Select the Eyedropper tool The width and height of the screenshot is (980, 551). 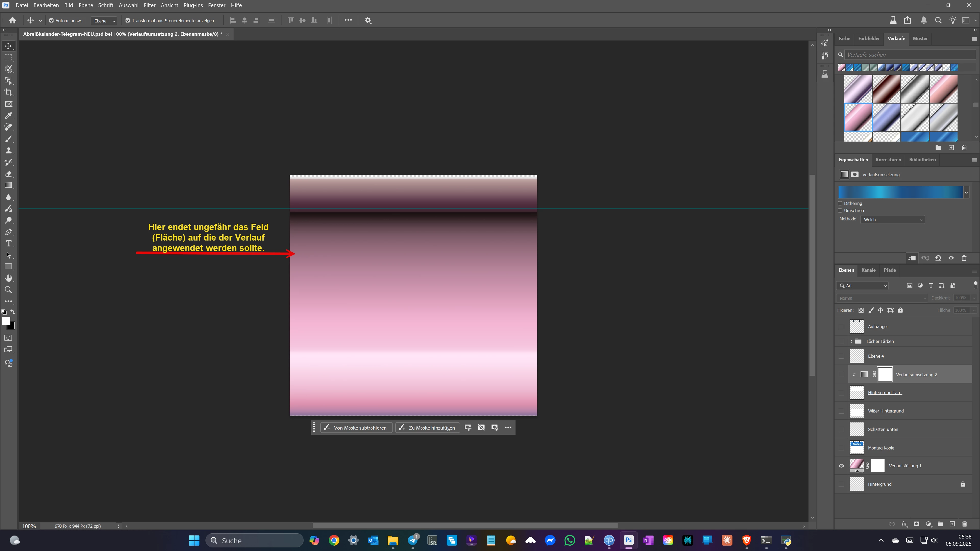8,116
